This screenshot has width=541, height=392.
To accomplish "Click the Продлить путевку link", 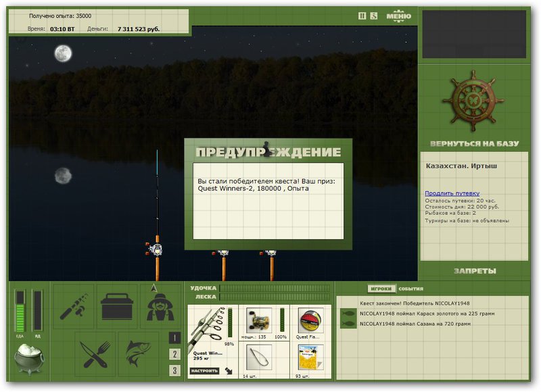I will point(452,193).
